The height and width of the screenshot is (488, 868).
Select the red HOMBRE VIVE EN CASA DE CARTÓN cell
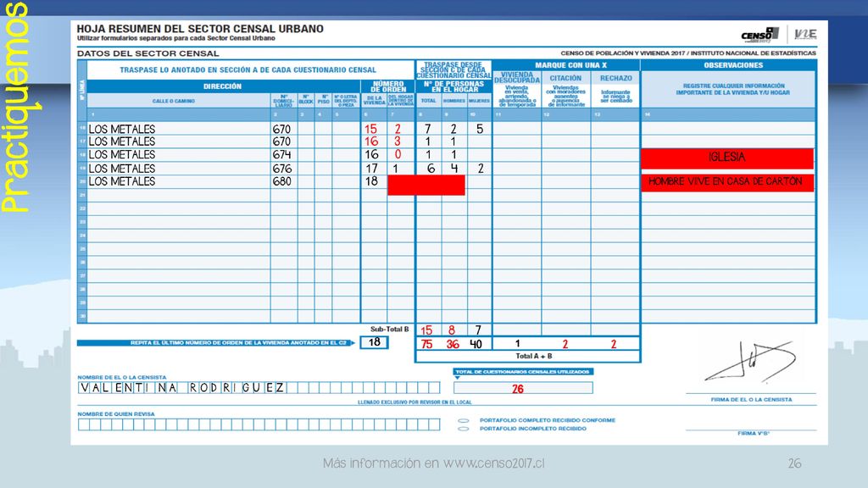[727, 182]
